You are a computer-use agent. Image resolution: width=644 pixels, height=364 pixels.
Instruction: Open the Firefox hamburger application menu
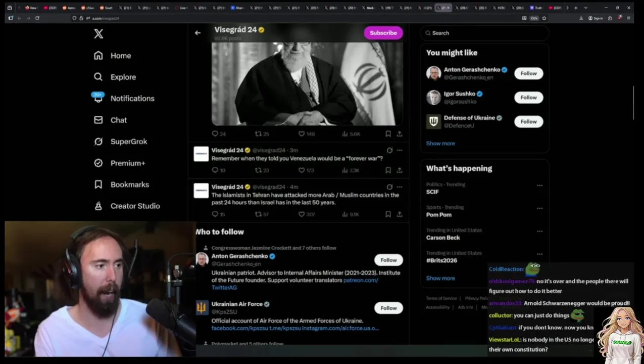coord(628,18)
